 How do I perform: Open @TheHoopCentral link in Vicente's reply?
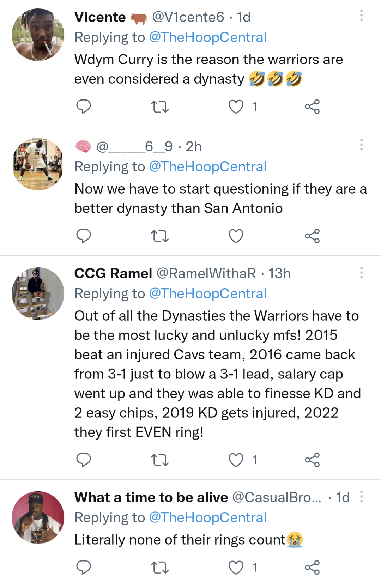(x=207, y=37)
